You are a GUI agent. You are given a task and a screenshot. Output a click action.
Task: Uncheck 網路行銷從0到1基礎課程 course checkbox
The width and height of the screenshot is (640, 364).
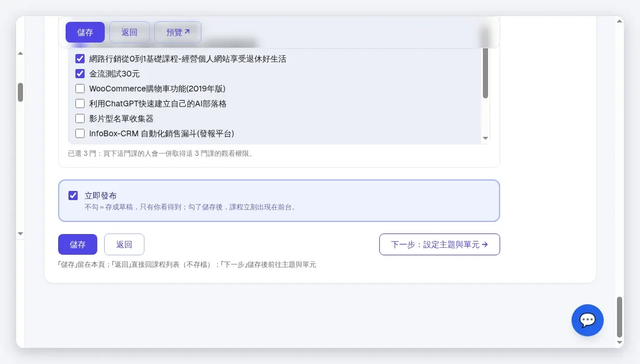(80, 59)
